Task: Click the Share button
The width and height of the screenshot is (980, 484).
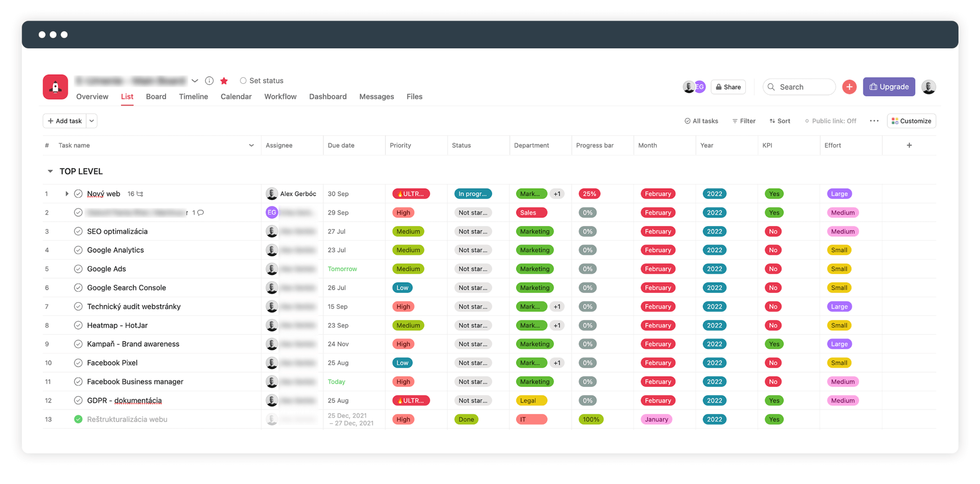Action: pos(728,87)
